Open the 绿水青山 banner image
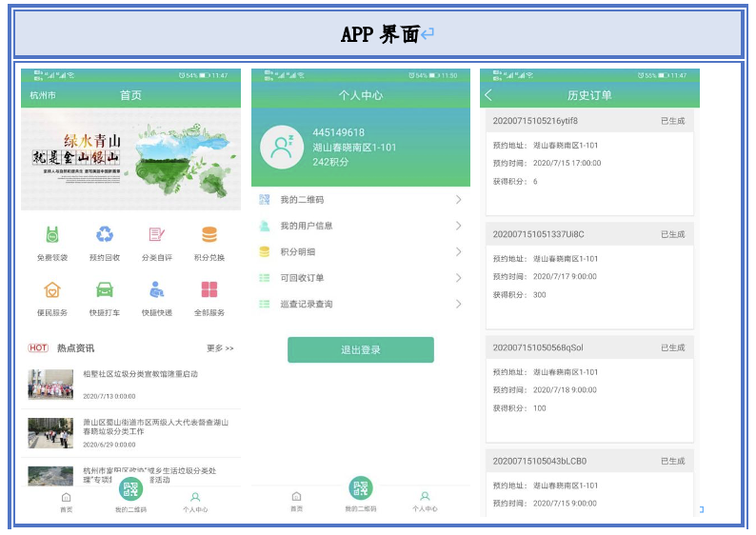Viewport: 756px width, 535px height. point(130,159)
